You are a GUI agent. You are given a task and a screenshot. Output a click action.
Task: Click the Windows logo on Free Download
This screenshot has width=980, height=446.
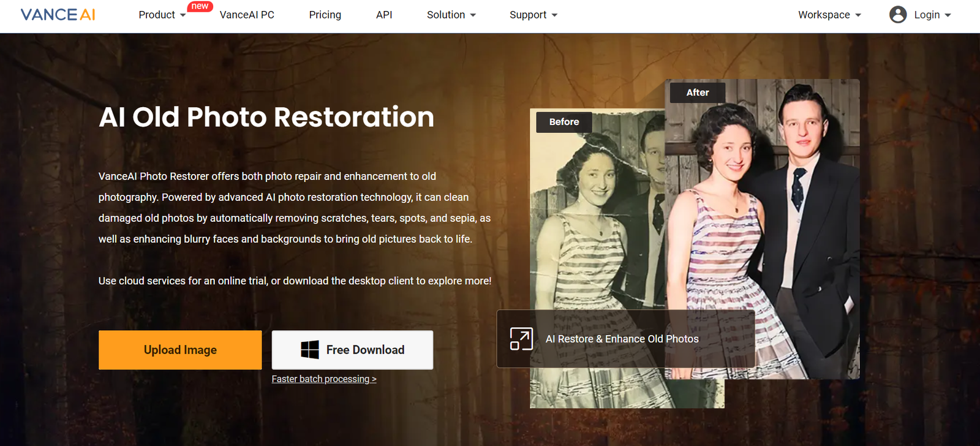point(310,350)
